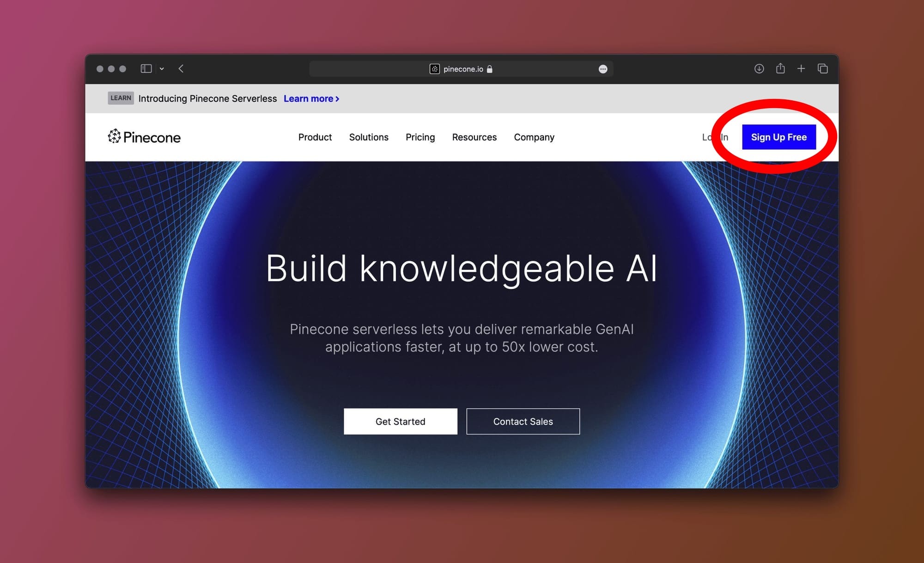Click the pinecone.io address bar

(462, 68)
